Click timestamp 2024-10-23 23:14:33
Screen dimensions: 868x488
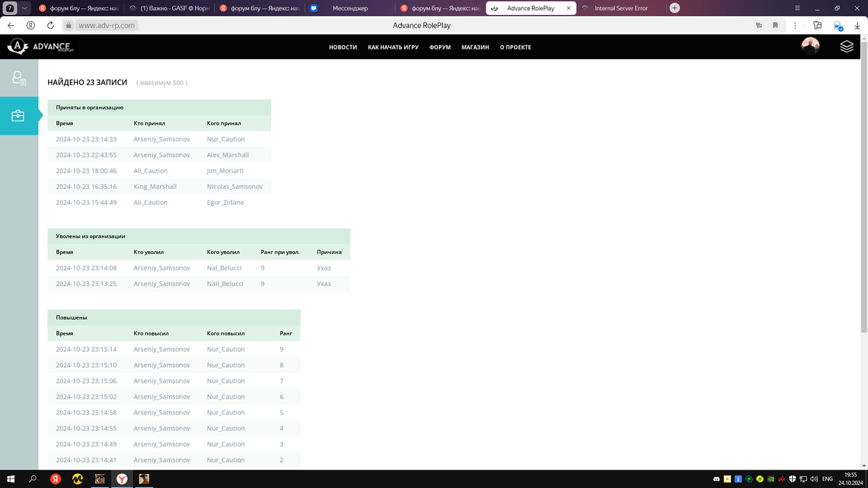click(x=86, y=139)
